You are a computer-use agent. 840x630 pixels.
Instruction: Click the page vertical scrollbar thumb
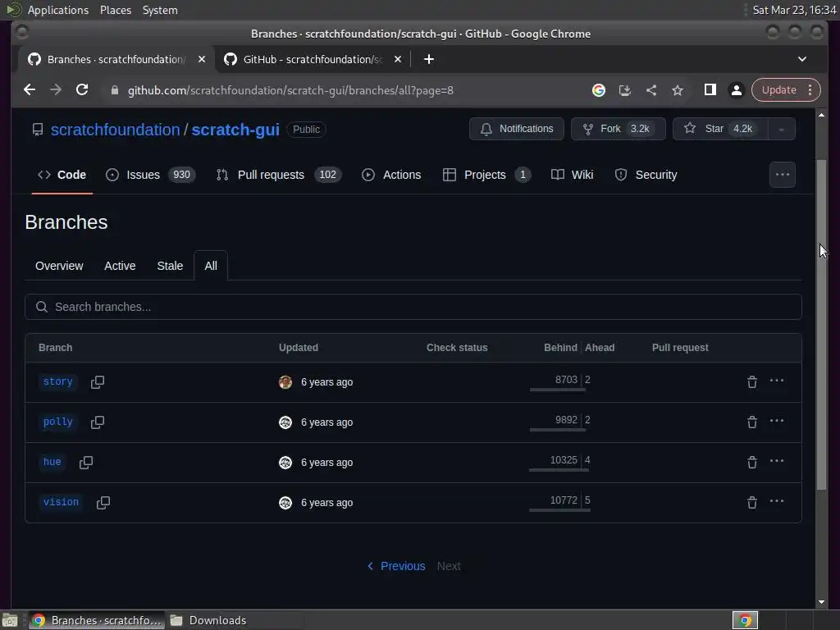821,324
